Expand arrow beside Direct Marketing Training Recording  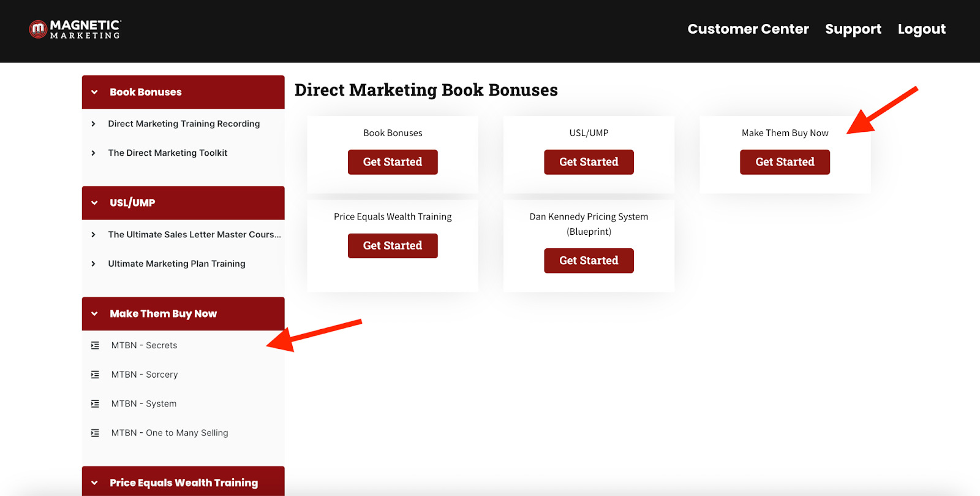pos(93,124)
